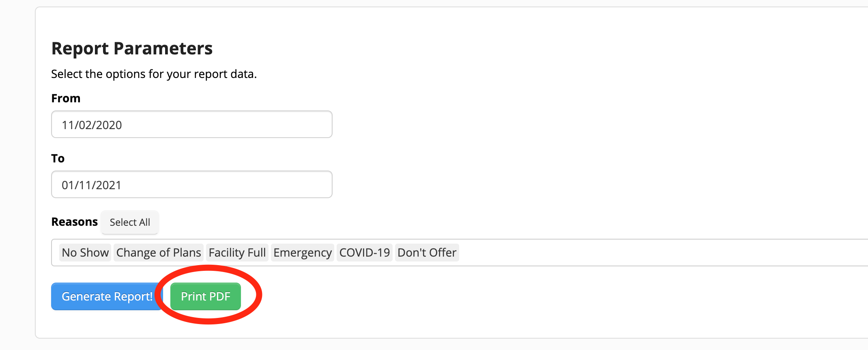Enable the Emergency reason filter
Image resolution: width=868 pixels, height=350 pixels.
point(302,252)
